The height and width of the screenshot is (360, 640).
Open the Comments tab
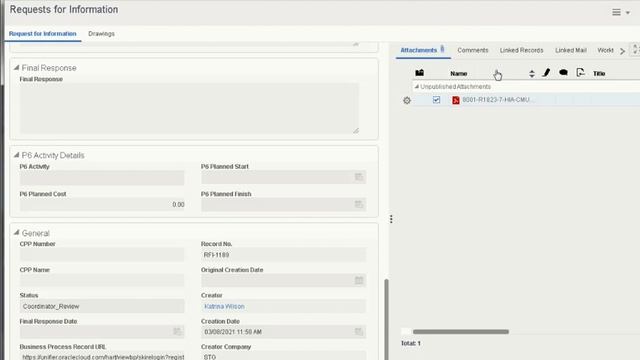[x=473, y=50]
